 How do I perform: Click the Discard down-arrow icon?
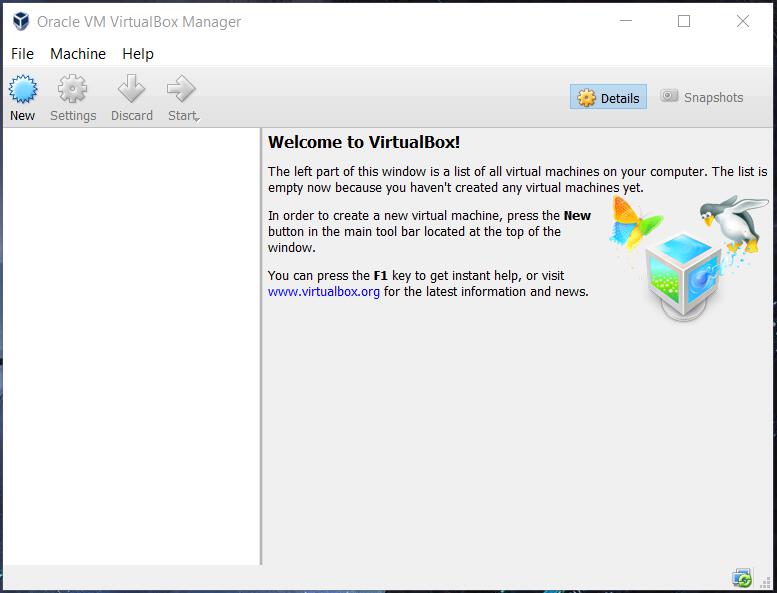click(x=131, y=89)
